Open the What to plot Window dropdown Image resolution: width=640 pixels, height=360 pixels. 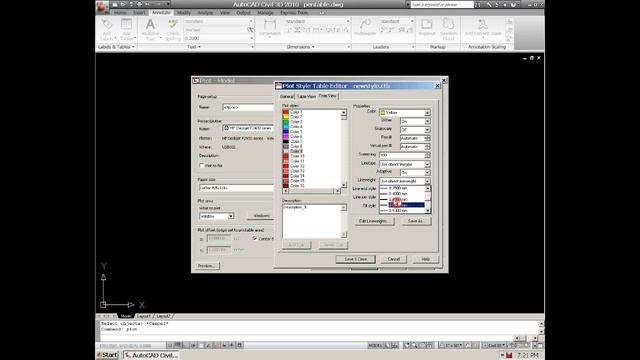(x=216, y=216)
